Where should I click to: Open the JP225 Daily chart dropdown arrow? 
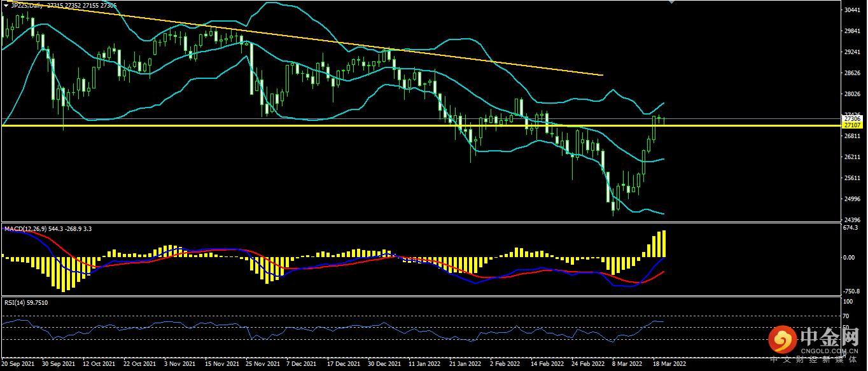click(x=6, y=5)
